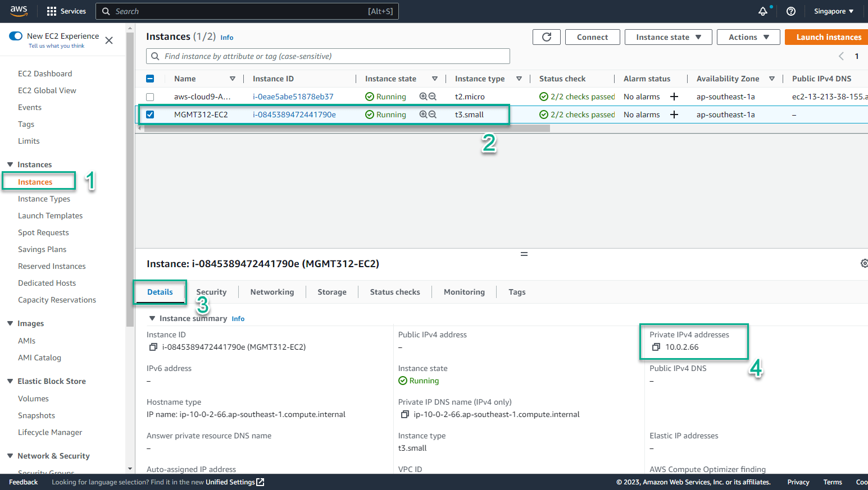Go to Instance Types in sidebar
868x490 pixels.
pos(44,199)
